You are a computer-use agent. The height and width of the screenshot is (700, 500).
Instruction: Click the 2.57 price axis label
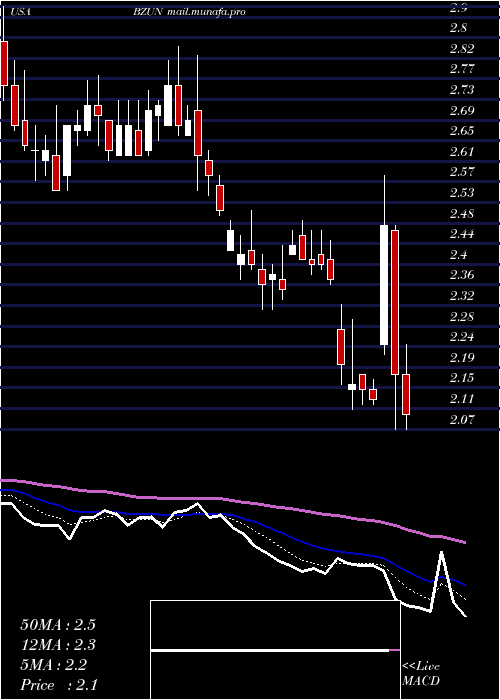tap(464, 172)
